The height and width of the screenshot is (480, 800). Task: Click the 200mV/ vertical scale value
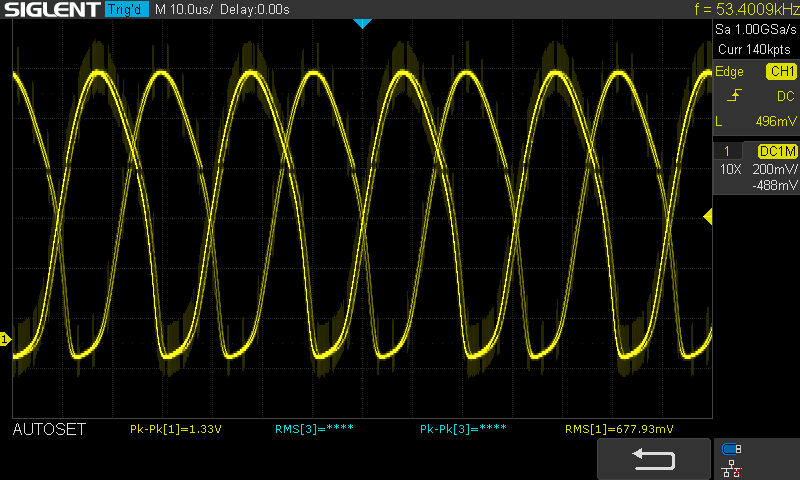[x=774, y=169]
